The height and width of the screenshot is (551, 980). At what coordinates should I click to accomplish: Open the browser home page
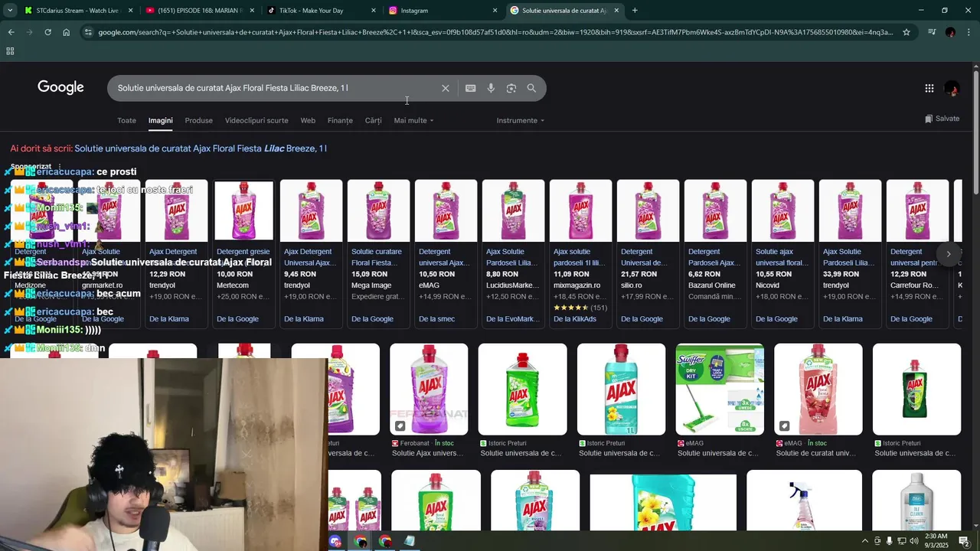(67, 32)
